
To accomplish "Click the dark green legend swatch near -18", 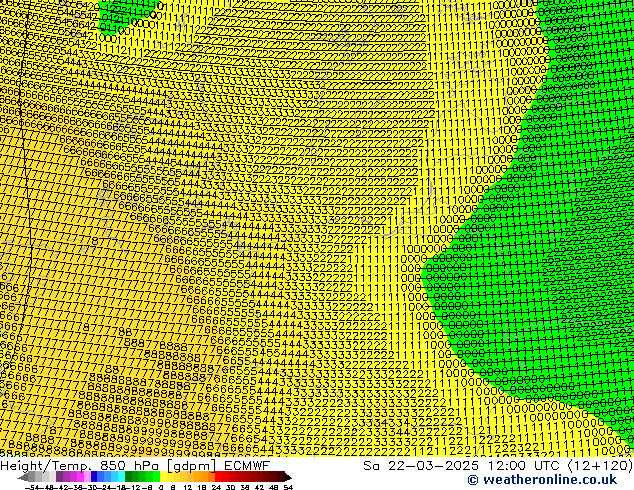I will click(129, 476).
